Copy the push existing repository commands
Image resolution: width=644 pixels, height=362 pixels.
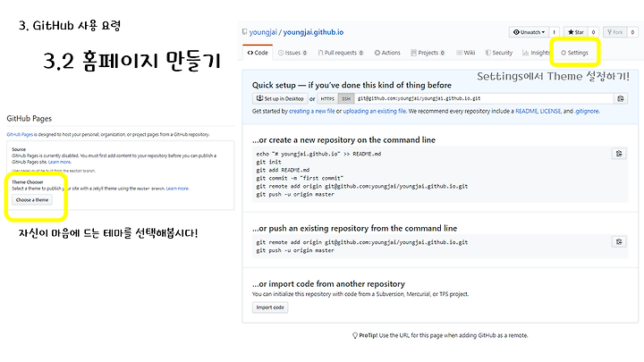click(619, 241)
